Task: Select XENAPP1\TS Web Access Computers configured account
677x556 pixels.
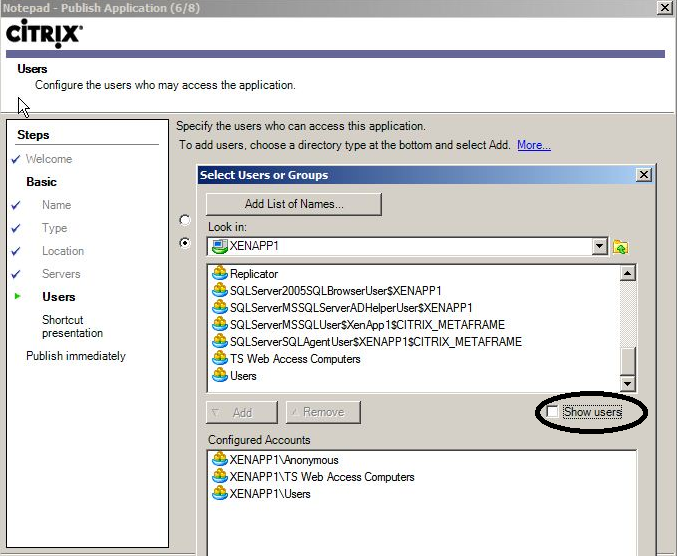Action: pyautogui.click(x=322, y=477)
